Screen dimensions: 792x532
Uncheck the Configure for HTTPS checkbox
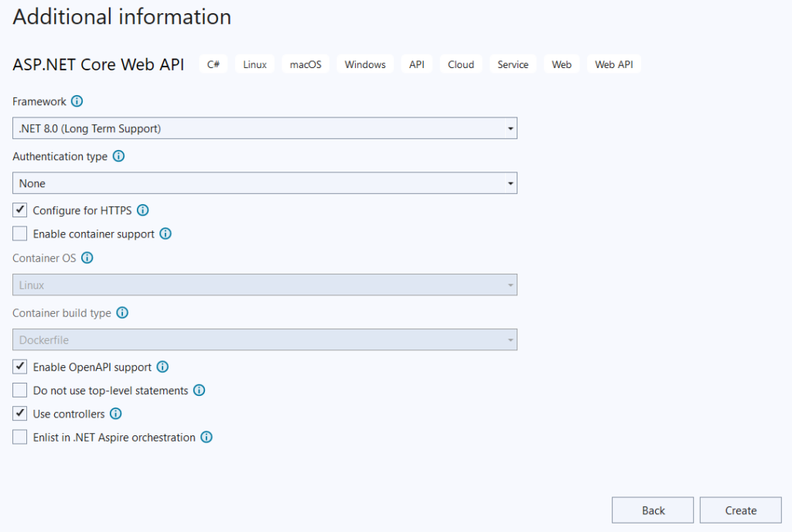pyautogui.click(x=20, y=210)
